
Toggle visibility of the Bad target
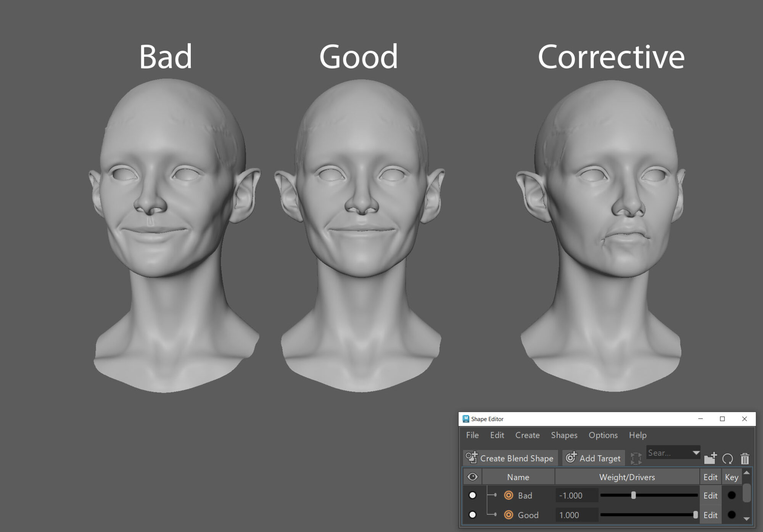[x=472, y=495]
